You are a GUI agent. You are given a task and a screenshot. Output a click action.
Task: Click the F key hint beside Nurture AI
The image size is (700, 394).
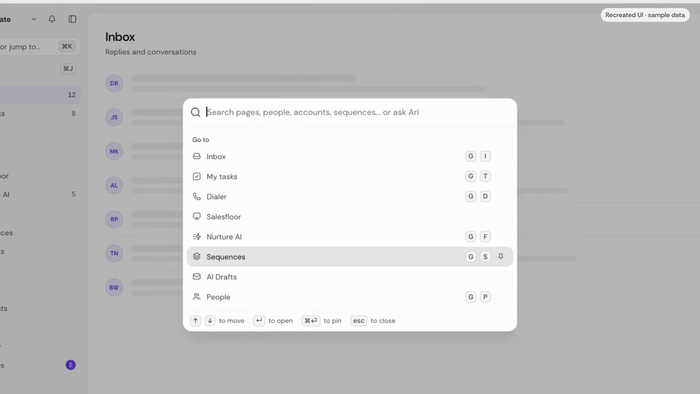[x=485, y=236]
